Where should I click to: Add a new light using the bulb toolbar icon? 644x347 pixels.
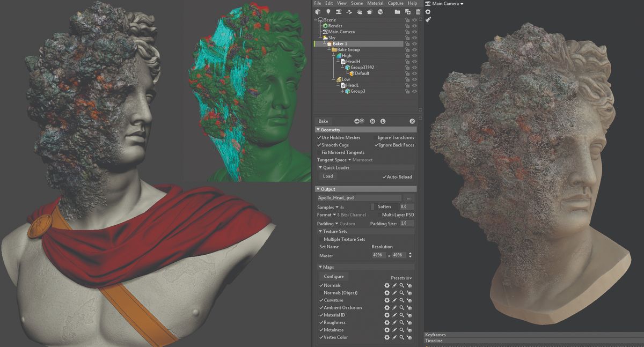click(327, 11)
